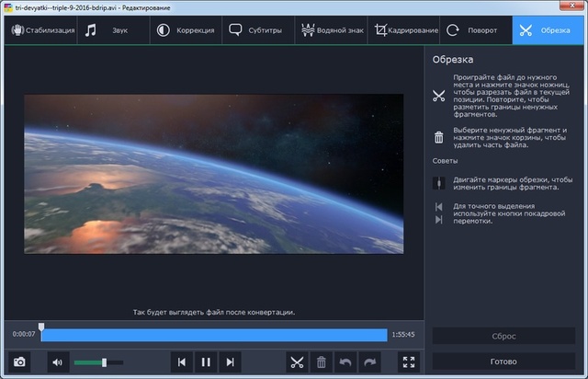Click the blue timeline seek bar
The width and height of the screenshot is (588, 379).
point(214,335)
